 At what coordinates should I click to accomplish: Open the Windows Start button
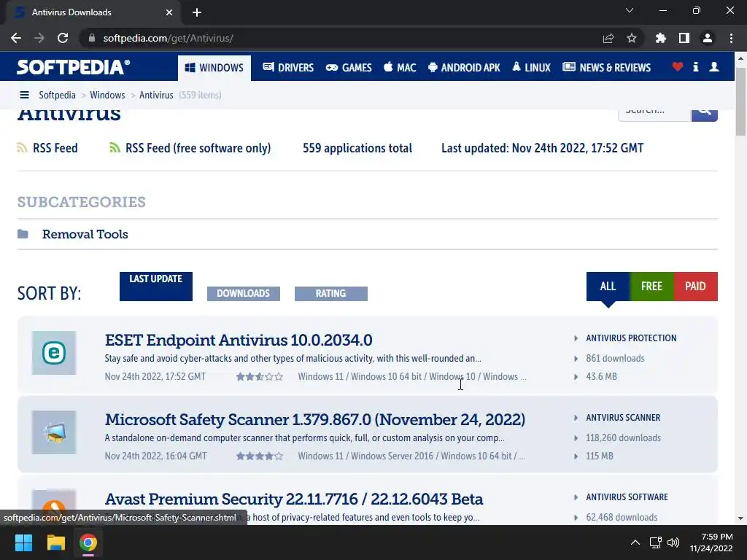23,542
